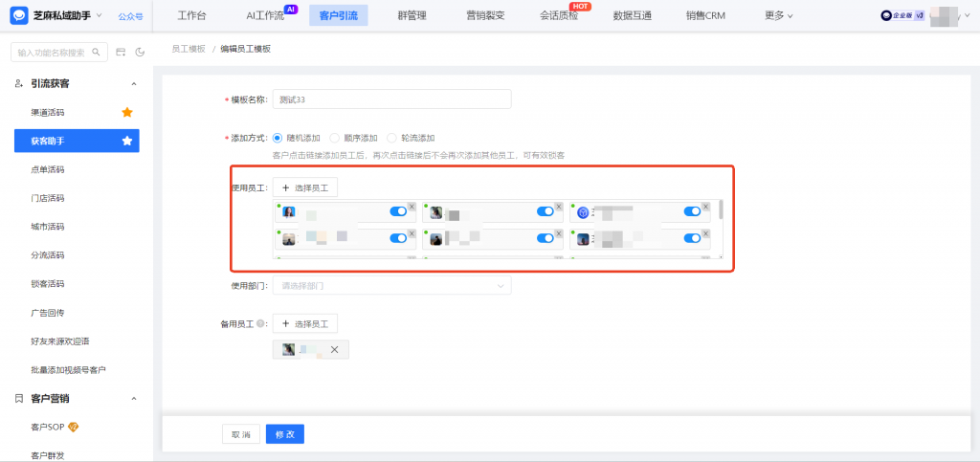Go back via the 员工模板 breadcrumb
Viewport: 980px width, 462px height.
189,49
